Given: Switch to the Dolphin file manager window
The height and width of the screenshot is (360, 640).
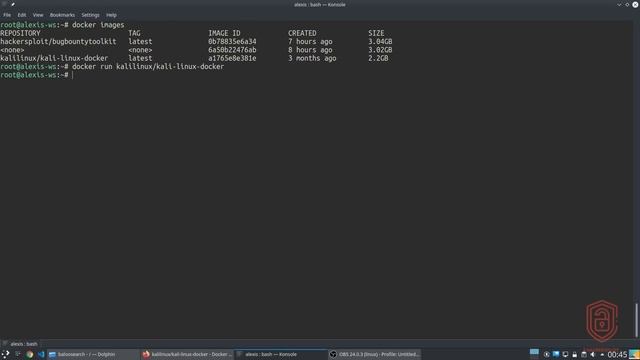Looking at the screenshot, I should [x=93, y=354].
